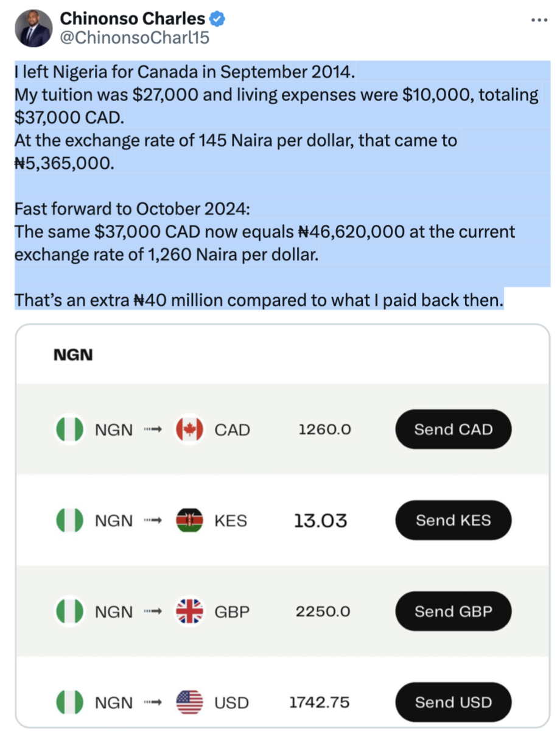Click the Nigeria flag in the USD row
560x737 pixels.
click(x=70, y=702)
